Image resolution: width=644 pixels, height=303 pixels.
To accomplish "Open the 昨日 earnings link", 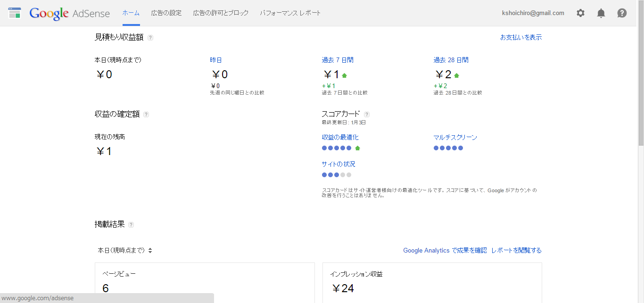I will (x=216, y=60).
